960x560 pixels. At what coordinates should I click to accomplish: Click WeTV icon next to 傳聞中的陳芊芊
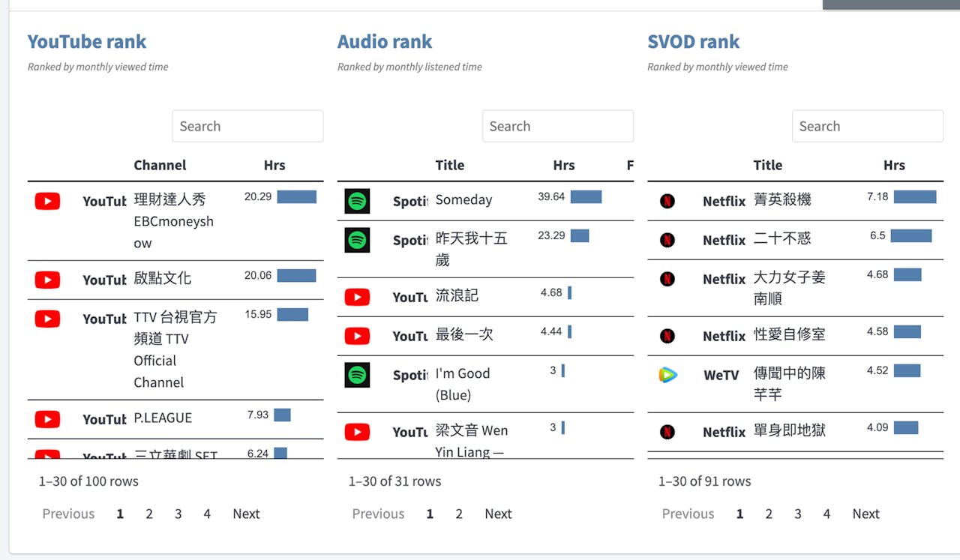tap(667, 375)
